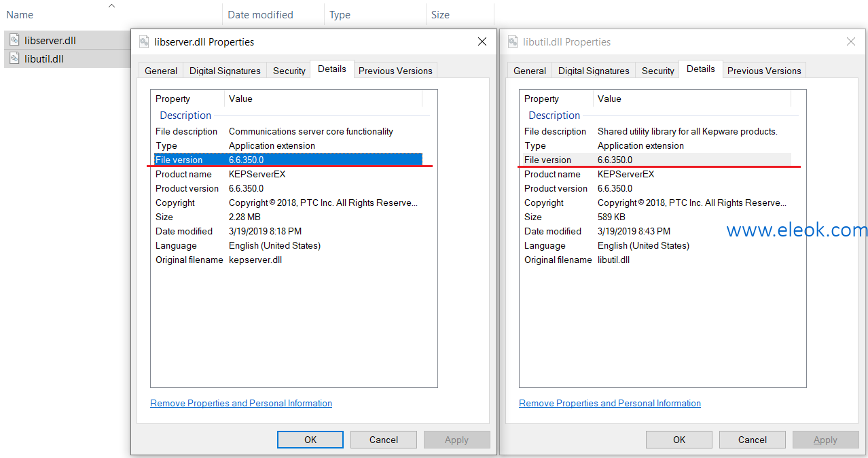Screen dimensions: 868x458
Task: Select the Details tab in libserver.dll Properties
Action: tap(332, 69)
